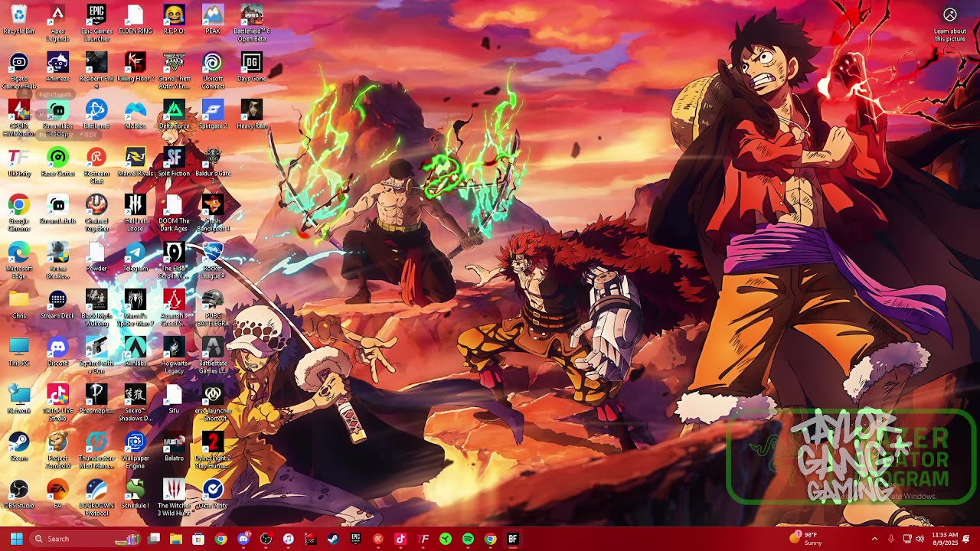The image size is (980, 551).
Task: Select Split Fiction desktop icon
Action: 174,163
